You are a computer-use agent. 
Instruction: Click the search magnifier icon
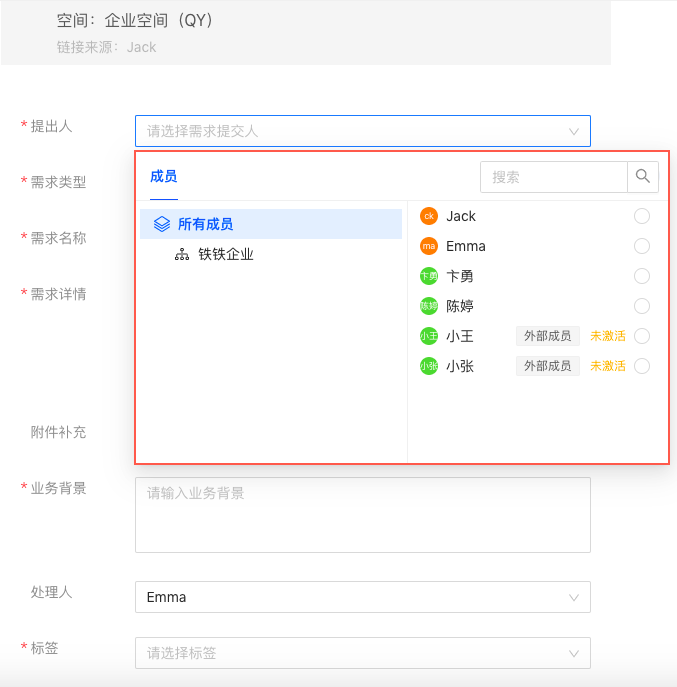point(643,177)
